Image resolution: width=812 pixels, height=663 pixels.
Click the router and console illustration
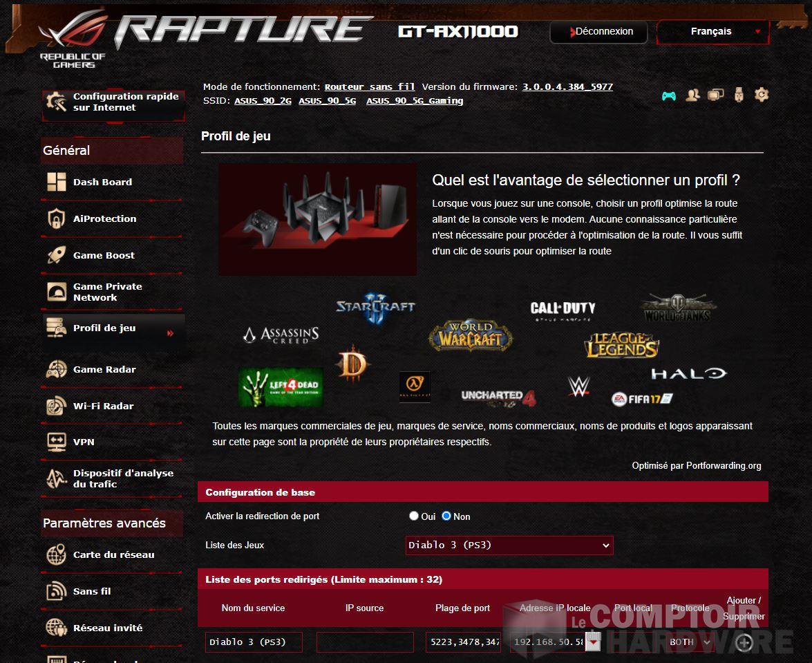[x=318, y=220]
